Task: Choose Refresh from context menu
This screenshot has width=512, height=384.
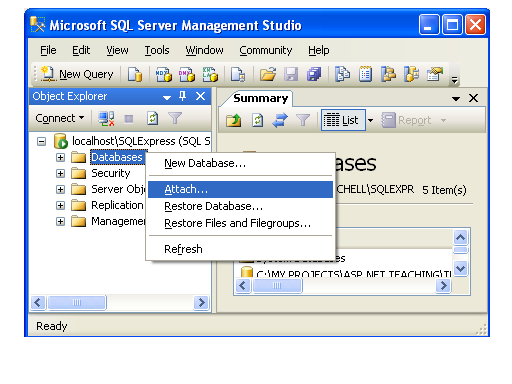Action: [x=240, y=249]
